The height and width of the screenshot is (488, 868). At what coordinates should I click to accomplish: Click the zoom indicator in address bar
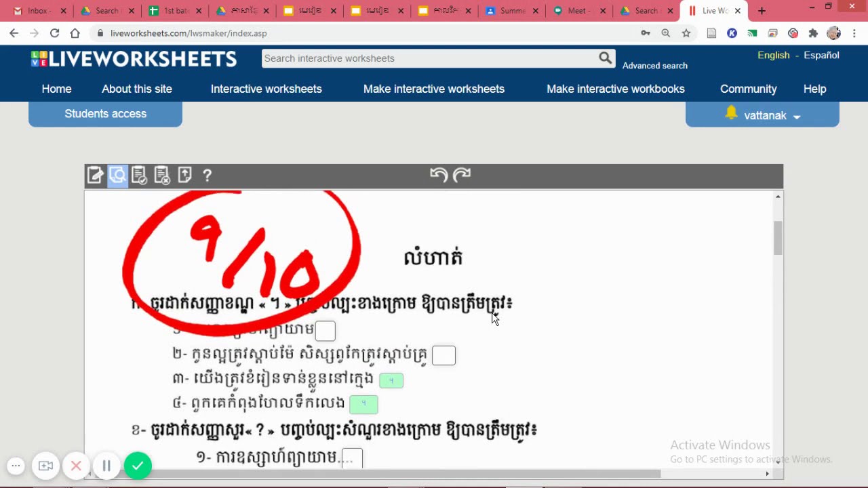coord(666,33)
